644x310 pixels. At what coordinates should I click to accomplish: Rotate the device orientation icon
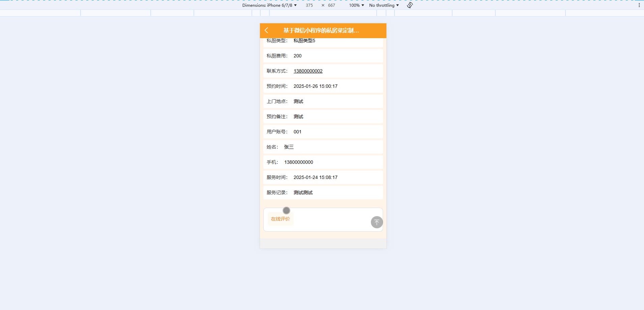[x=410, y=5]
